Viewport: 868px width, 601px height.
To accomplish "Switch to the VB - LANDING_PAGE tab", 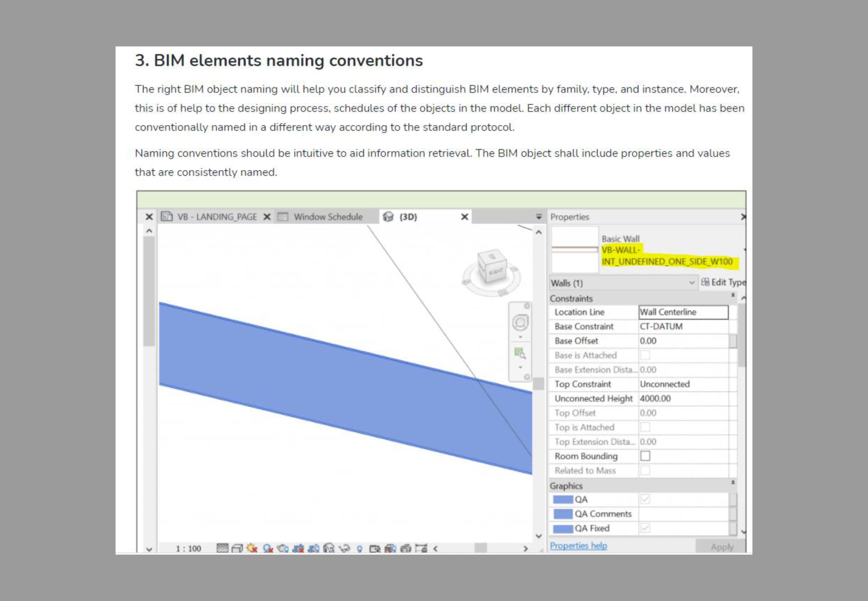I will click(x=216, y=217).
